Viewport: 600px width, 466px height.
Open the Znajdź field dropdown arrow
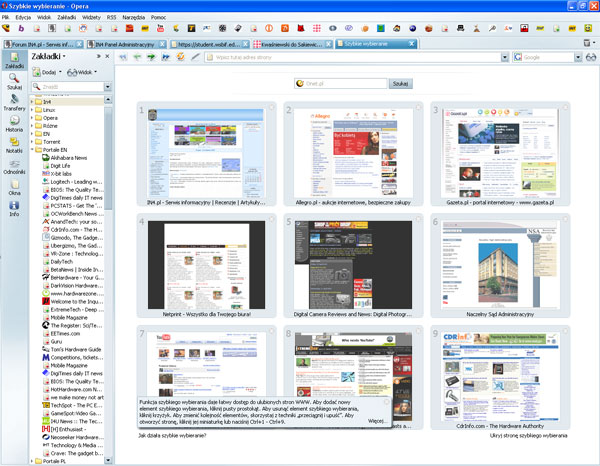click(108, 87)
